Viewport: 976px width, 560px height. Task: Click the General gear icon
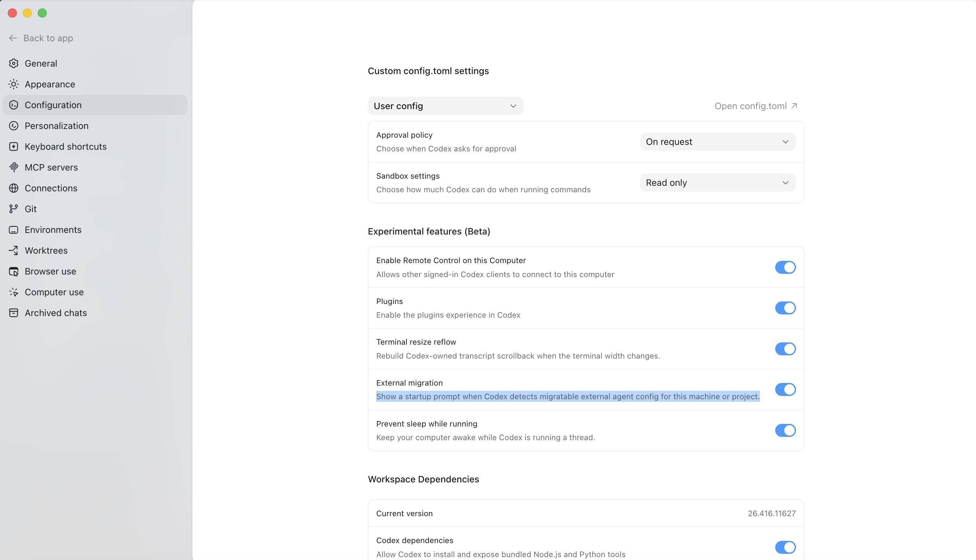[13, 63]
